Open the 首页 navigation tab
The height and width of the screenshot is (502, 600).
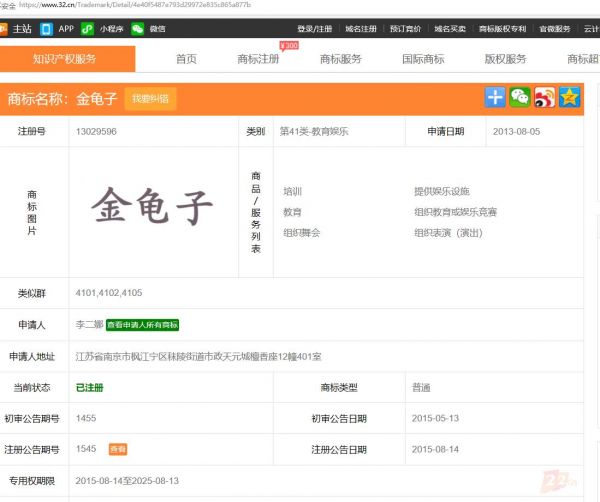(186, 59)
